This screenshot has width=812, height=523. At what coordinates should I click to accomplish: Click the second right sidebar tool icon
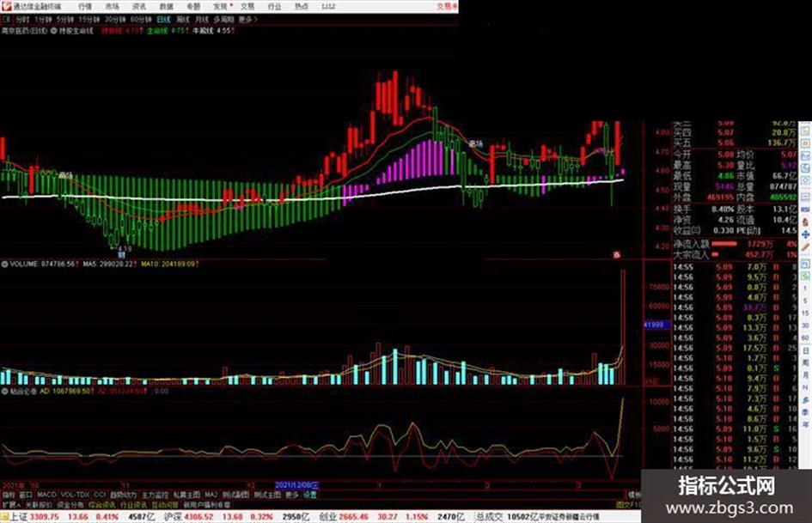(x=806, y=143)
